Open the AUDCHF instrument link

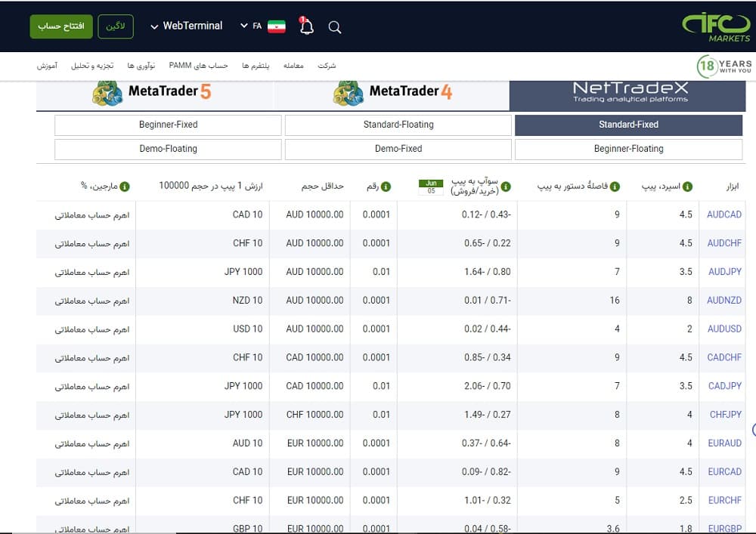724,243
